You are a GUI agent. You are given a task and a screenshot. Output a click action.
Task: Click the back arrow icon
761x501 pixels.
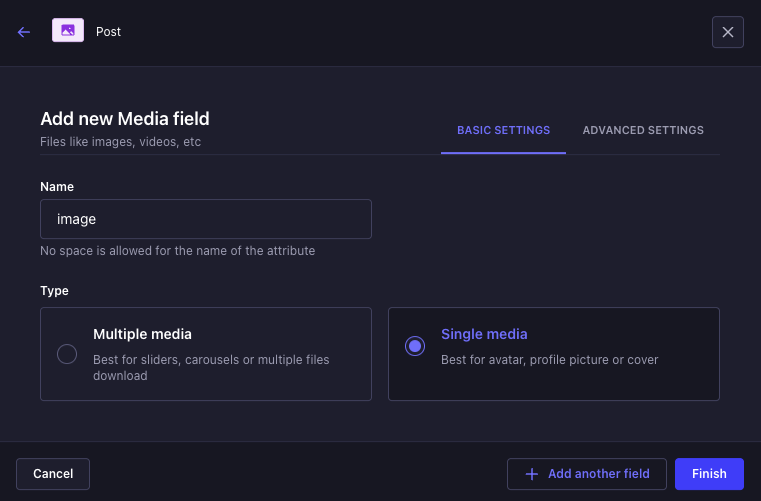tap(24, 32)
